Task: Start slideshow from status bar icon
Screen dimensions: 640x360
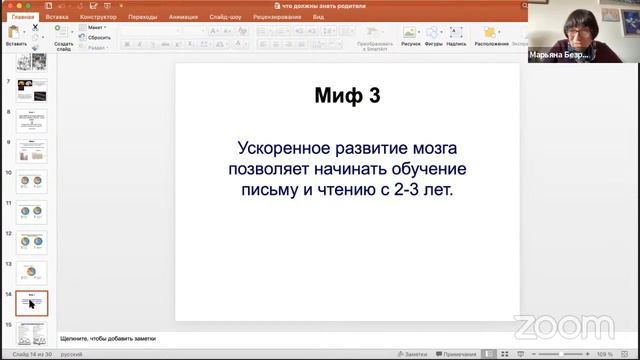Action: (520, 354)
